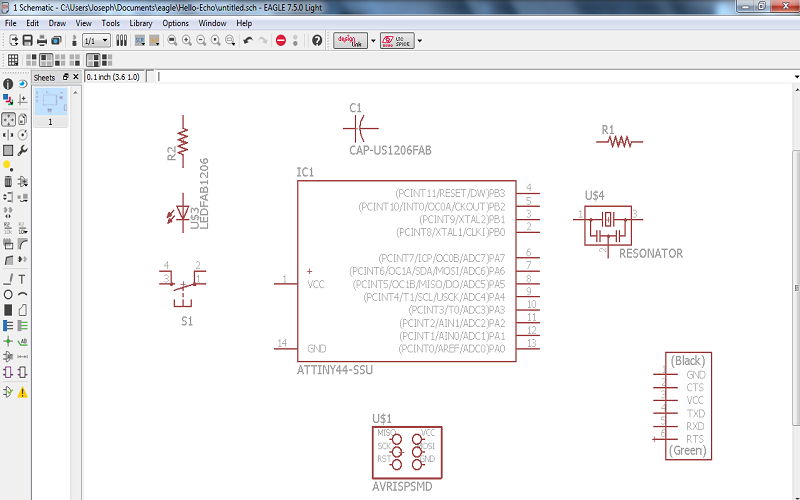Image resolution: width=800 pixels, height=500 pixels.
Task: Select the Text tool
Action: click(x=22, y=279)
